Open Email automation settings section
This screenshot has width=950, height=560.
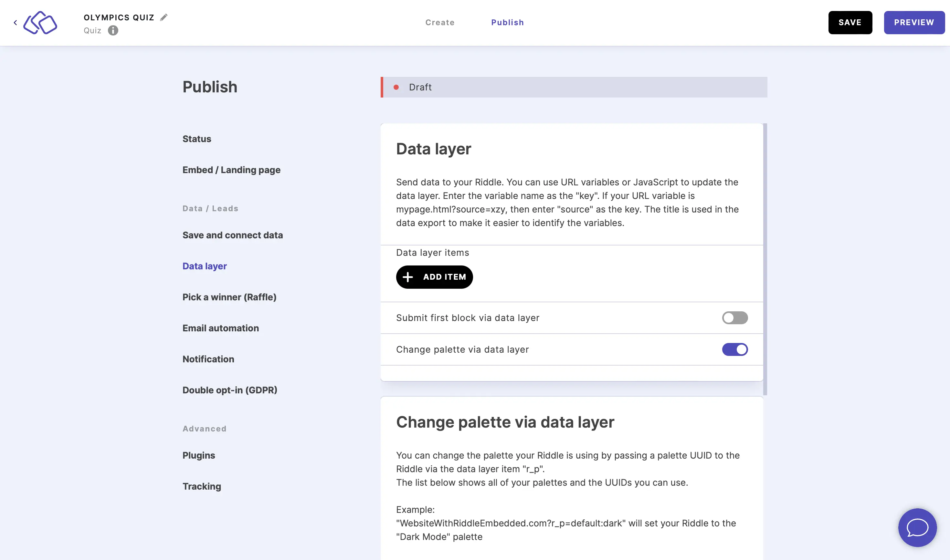click(x=221, y=327)
